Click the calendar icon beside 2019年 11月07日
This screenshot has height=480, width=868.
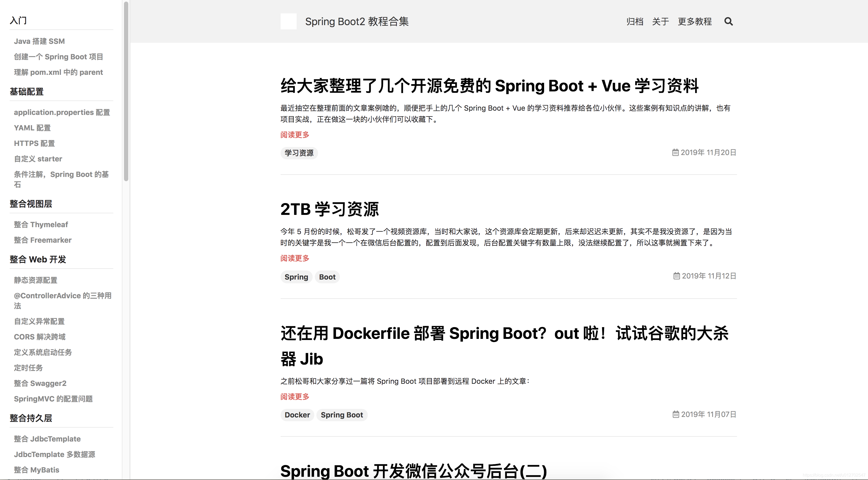(676, 414)
